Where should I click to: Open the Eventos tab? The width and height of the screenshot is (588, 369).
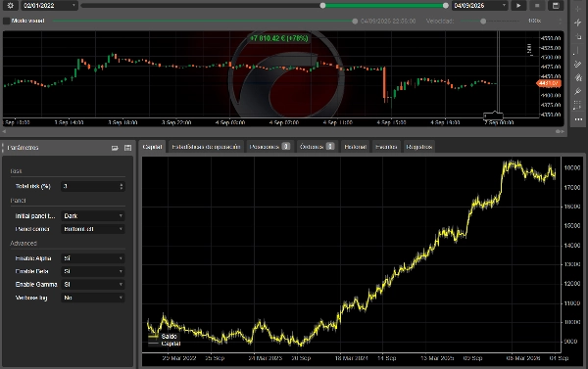click(386, 147)
